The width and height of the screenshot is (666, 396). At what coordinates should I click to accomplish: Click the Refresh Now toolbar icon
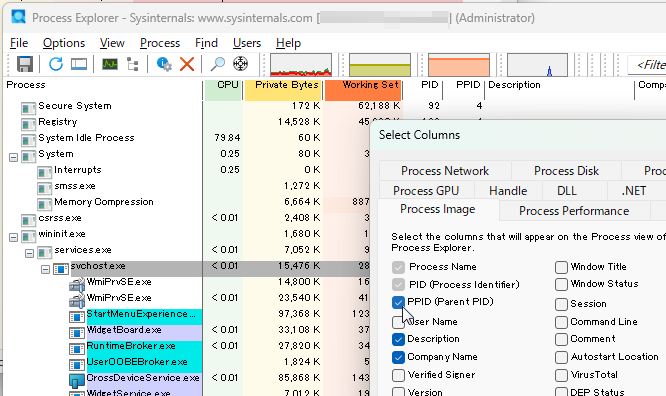(x=56, y=64)
